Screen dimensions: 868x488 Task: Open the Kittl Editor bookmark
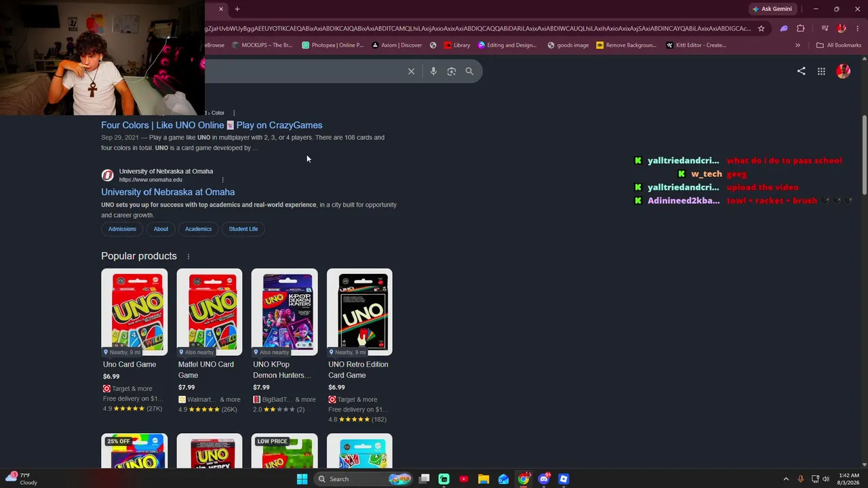pyautogui.click(x=696, y=45)
